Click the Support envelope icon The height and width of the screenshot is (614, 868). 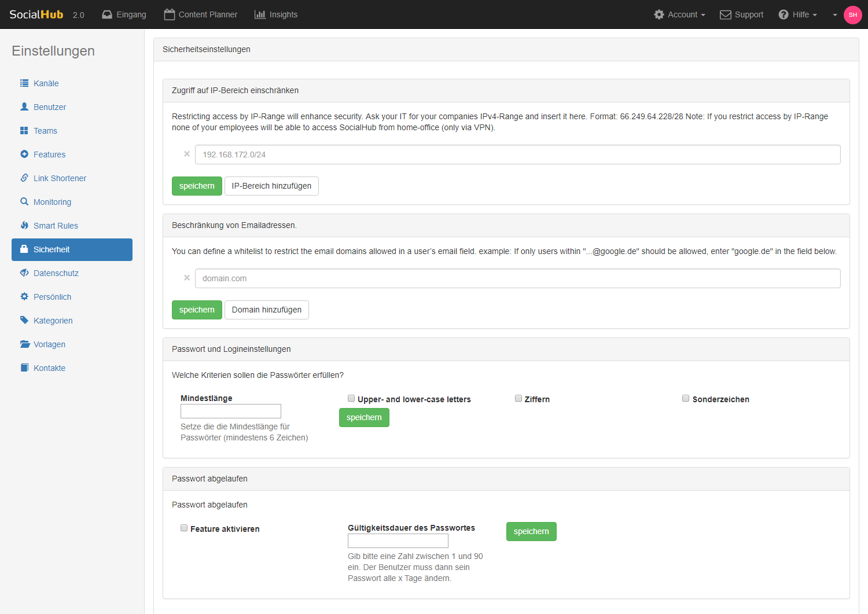726,14
